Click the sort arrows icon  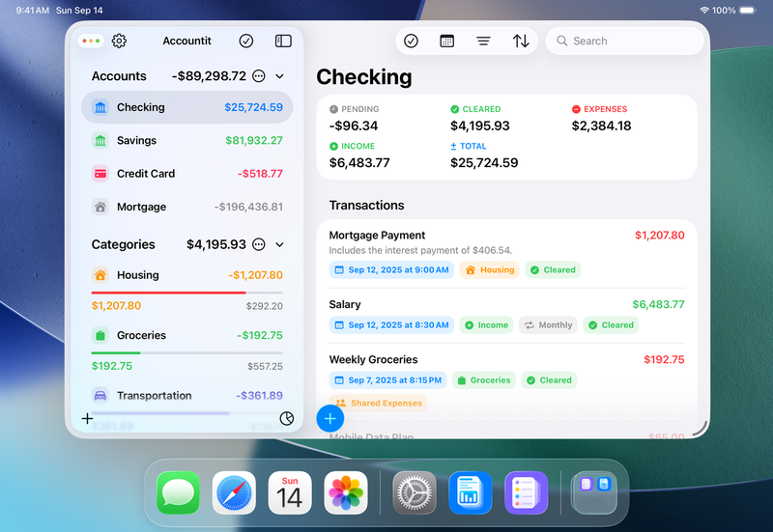tap(521, 41)
